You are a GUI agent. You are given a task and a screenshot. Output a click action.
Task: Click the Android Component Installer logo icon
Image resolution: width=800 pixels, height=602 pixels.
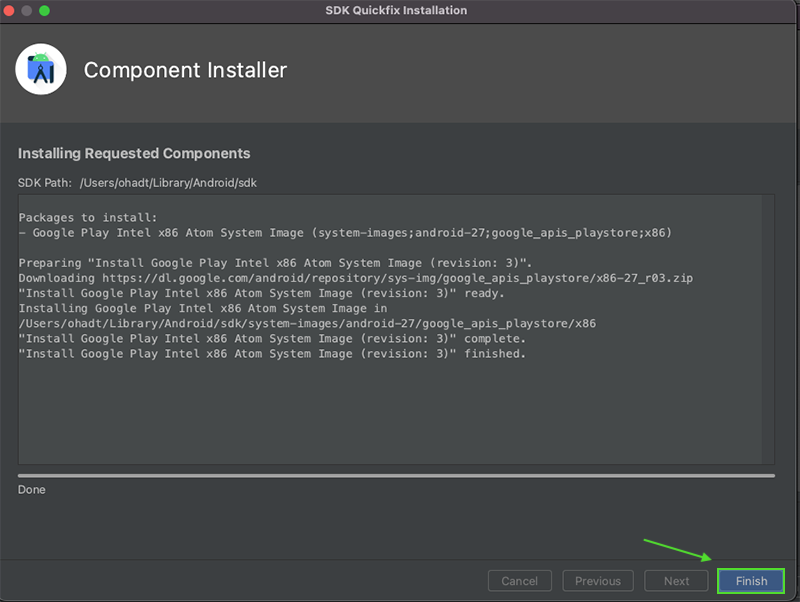point(40,69)
